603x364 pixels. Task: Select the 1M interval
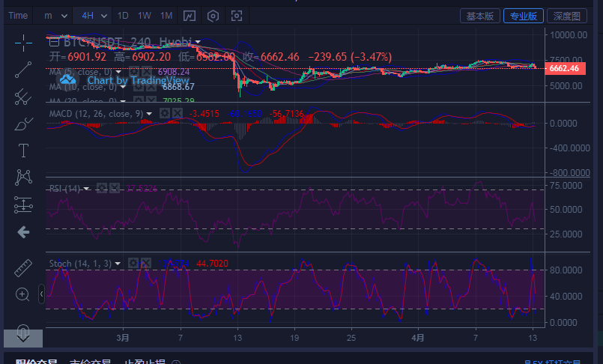click(x=166, y=16)
